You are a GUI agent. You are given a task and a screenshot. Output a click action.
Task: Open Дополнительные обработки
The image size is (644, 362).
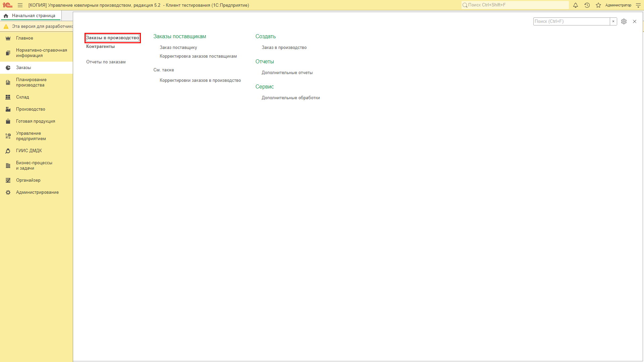[291, 98]
